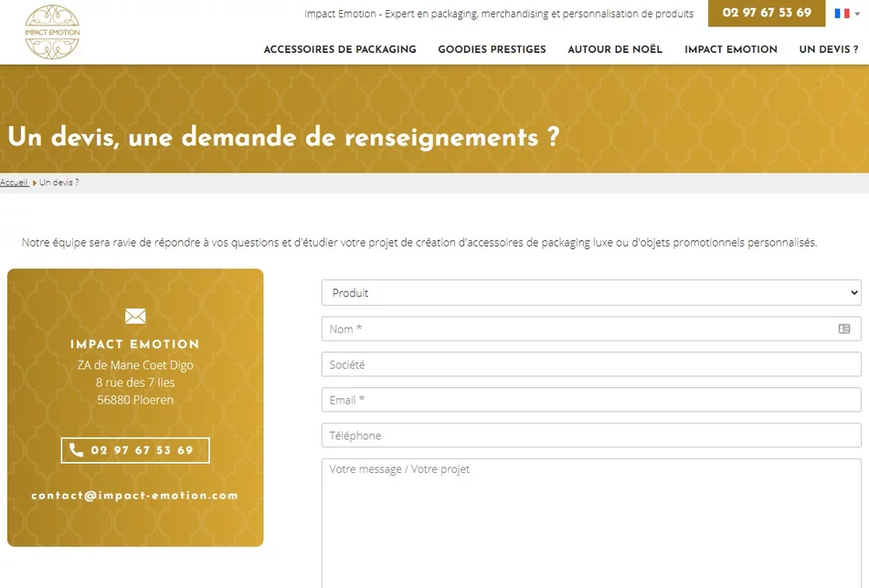The height and width of the screenshot is (588, 869).
Task: Click the French flag language icon
Action: tap(839, 14)
